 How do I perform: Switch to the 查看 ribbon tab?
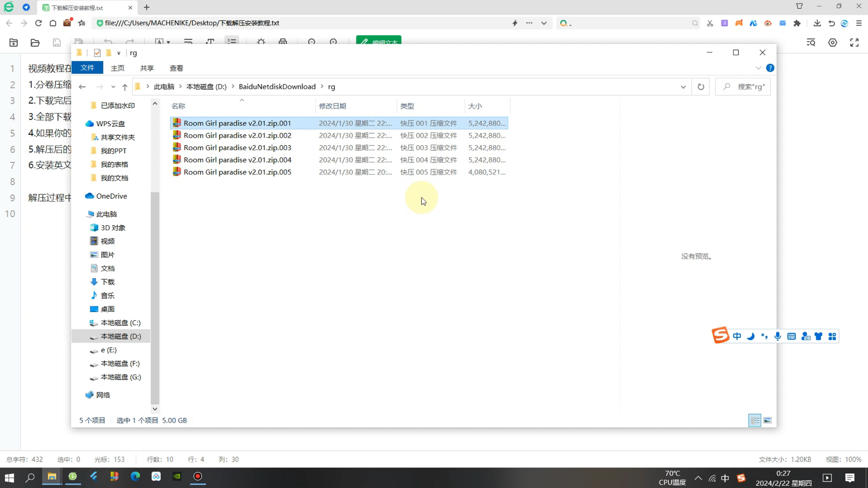click(176, 68)
